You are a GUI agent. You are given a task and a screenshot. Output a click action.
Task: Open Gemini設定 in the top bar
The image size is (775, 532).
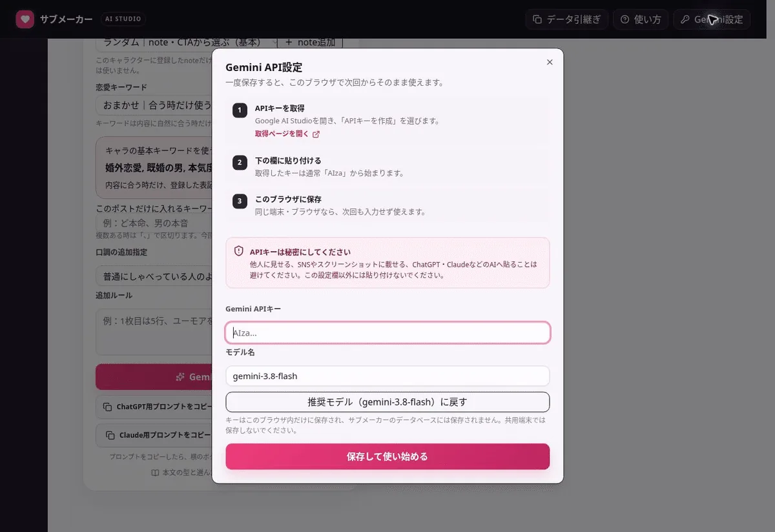coord(712,19)
